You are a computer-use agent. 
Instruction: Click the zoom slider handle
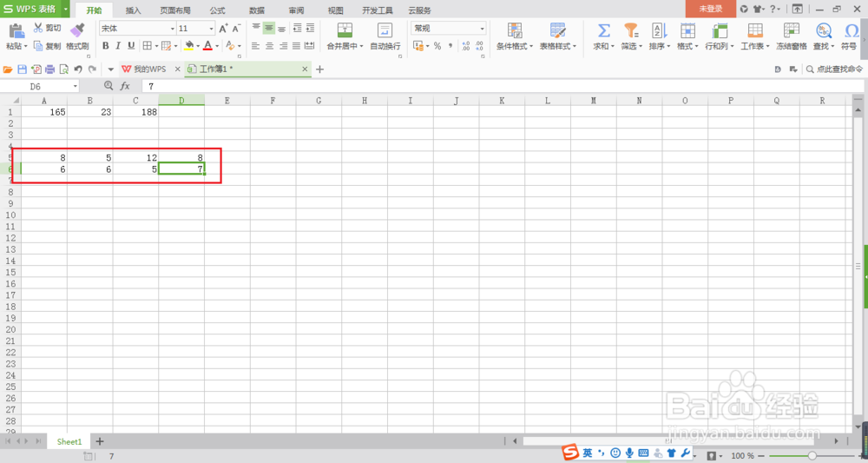812,456
